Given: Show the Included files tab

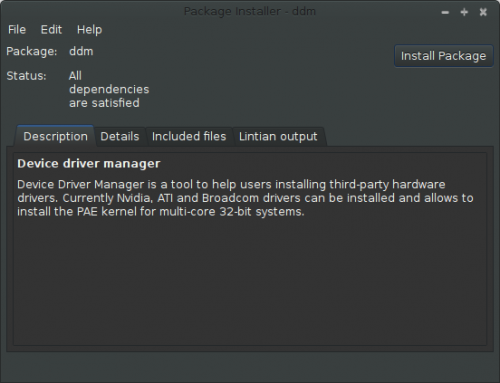Looking at the screenshot, I should tap(189, 136).
